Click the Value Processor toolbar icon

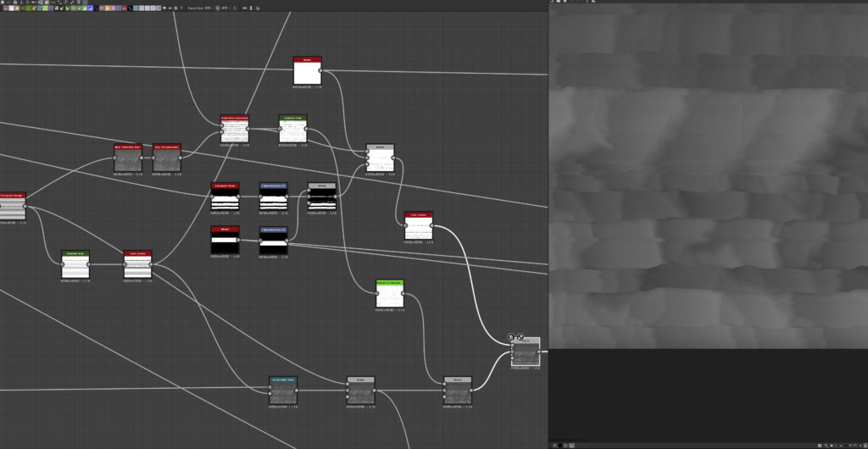[130, 8]
